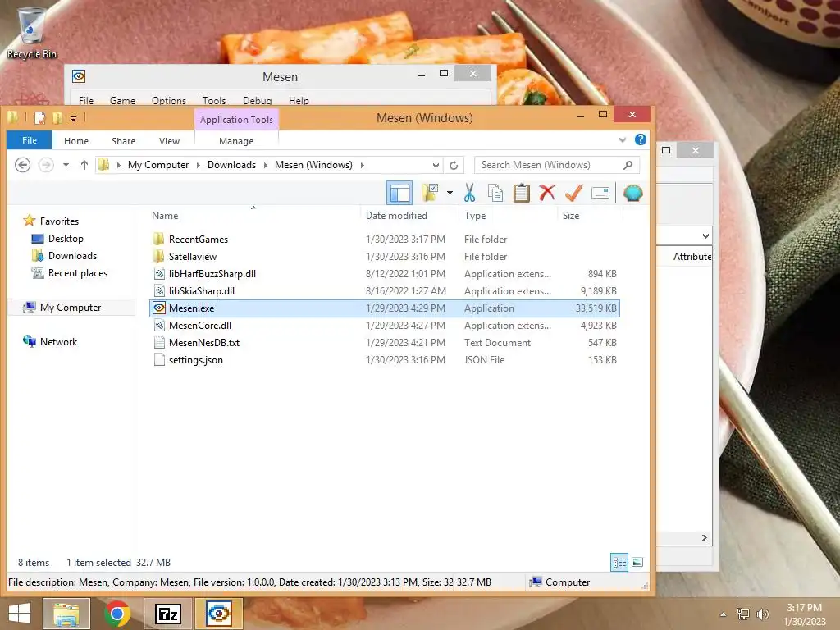Click the Copy pages icon
This screenshot has width=840, height=630.
point(495,193)
